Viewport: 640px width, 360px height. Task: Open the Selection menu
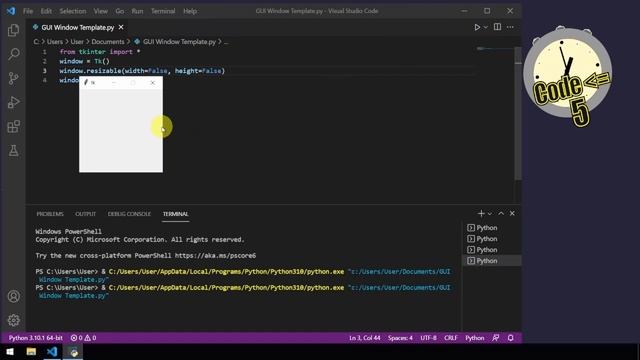73,11
